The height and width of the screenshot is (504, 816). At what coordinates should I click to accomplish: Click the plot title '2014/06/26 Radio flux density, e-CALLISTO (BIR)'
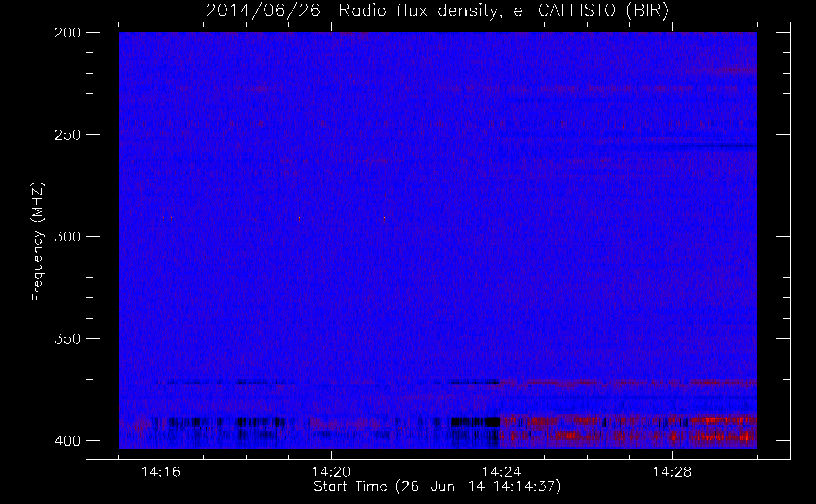coord(437,10)
